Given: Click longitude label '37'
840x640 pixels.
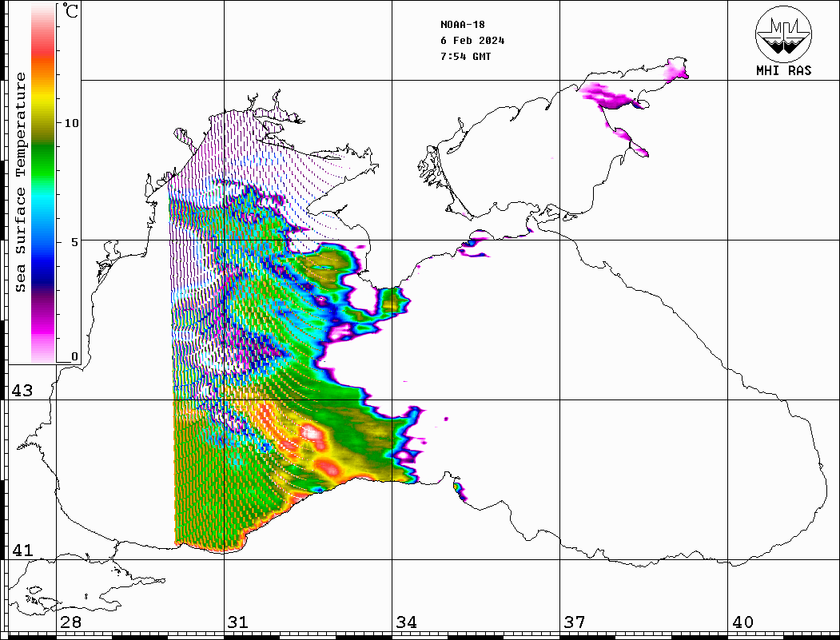Looking at the screenshot, I should click(574, 622).
